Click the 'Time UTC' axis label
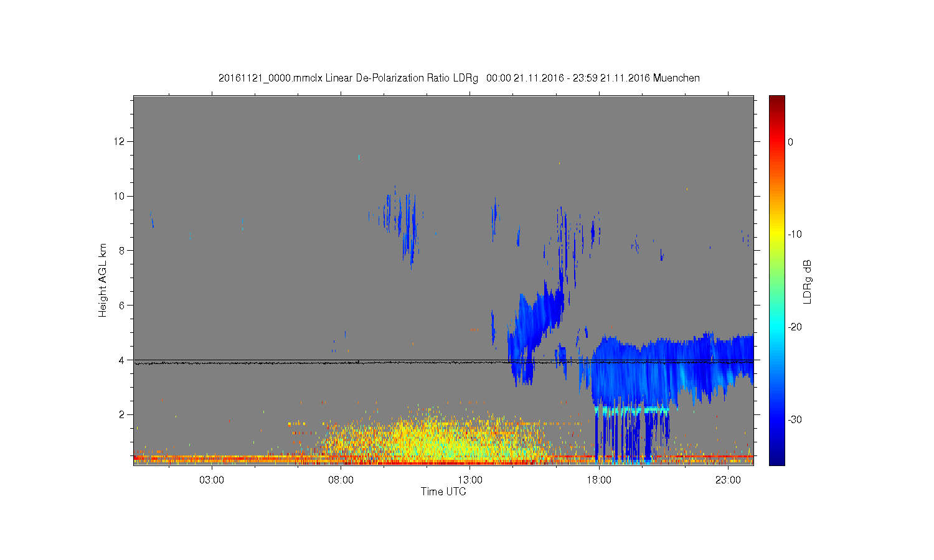Screen dimensions: 934x560 443,492
